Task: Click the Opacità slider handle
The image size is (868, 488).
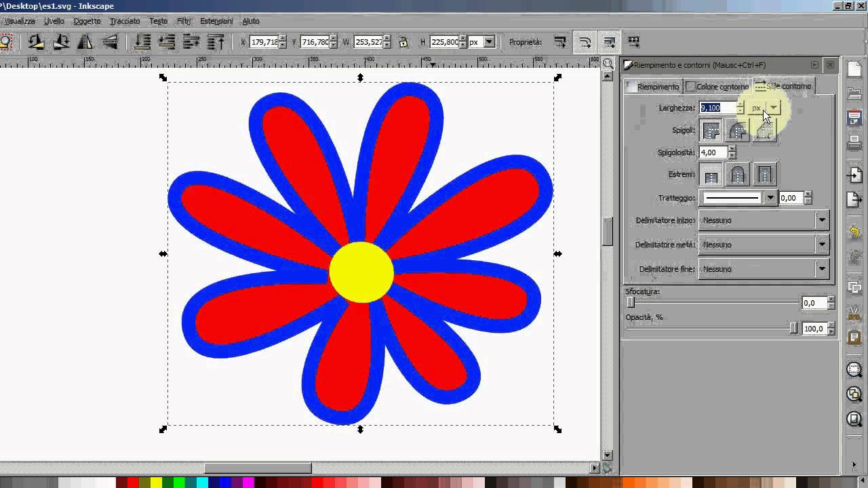Action: point(793,329)
